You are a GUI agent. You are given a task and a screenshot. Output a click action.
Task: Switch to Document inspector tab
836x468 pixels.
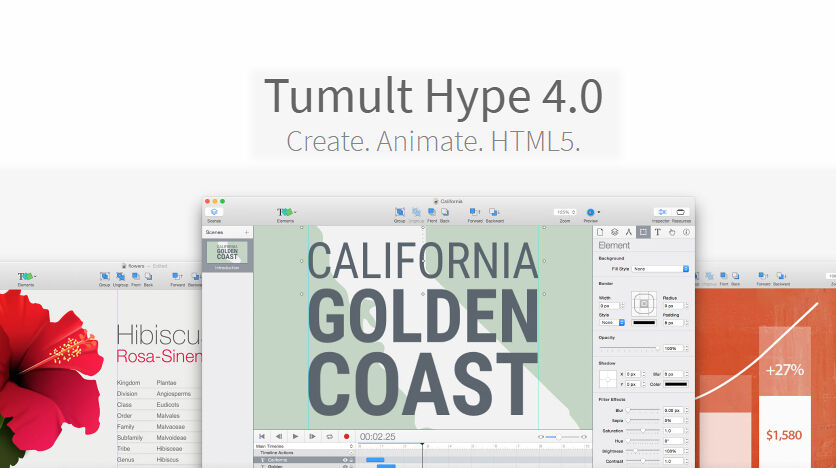click(600, 232)
